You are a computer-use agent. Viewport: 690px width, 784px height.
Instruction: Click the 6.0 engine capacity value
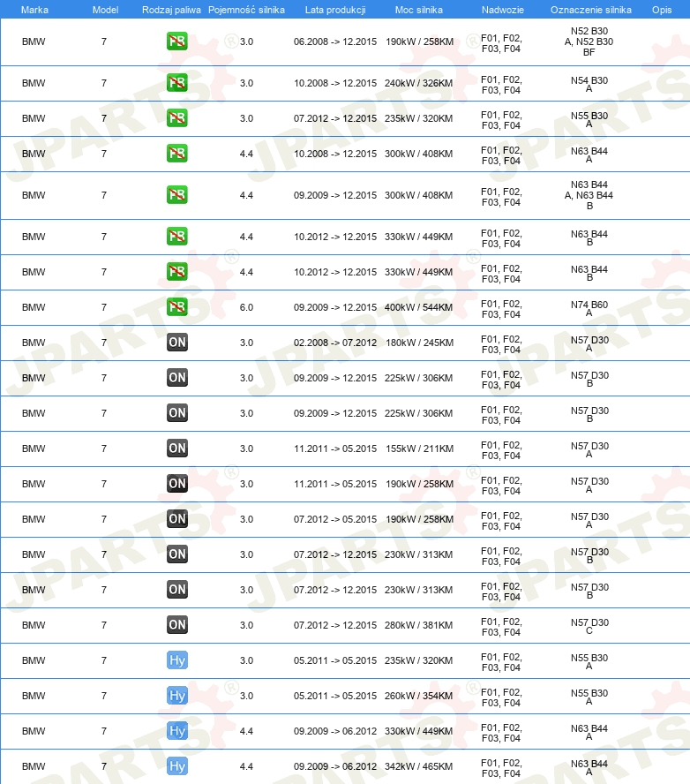(x=246, y=307)
